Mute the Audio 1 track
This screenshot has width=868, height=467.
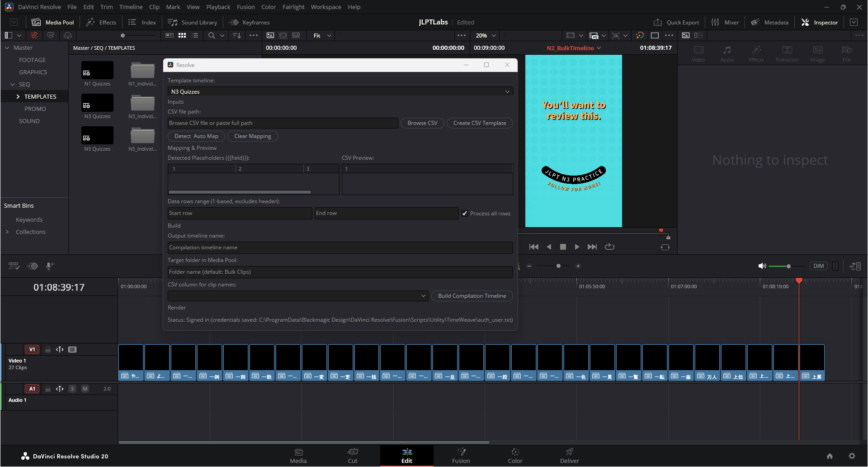85,388
